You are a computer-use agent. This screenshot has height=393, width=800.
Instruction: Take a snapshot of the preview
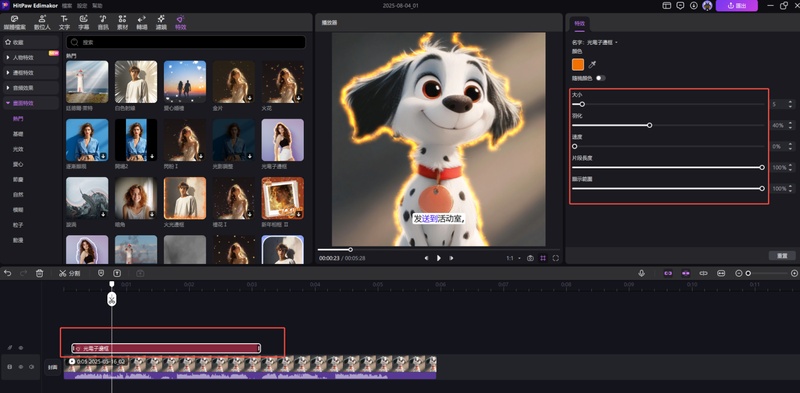[531, 258]
